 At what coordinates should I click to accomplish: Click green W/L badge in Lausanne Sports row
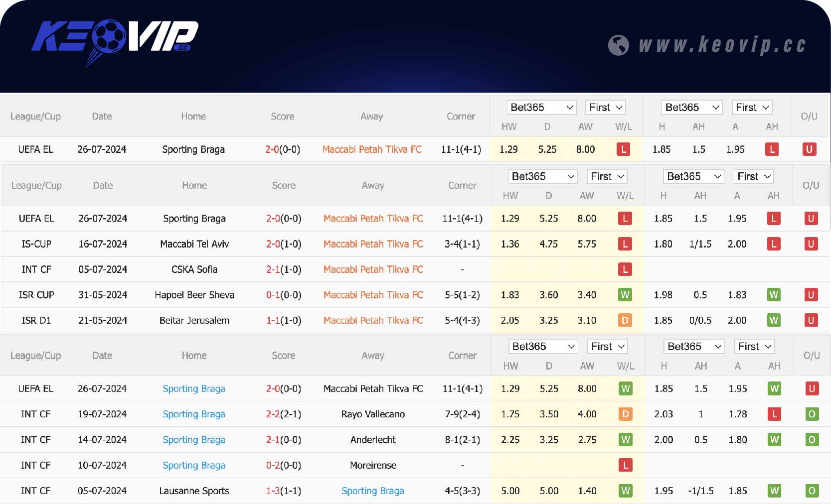click(x=625, y=491)
